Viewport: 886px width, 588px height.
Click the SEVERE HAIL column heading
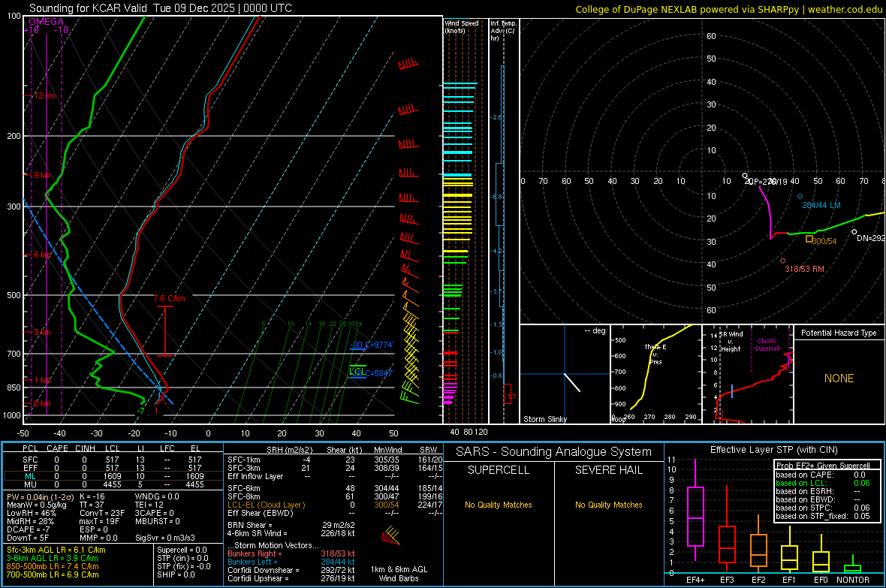tap(608, 470)
